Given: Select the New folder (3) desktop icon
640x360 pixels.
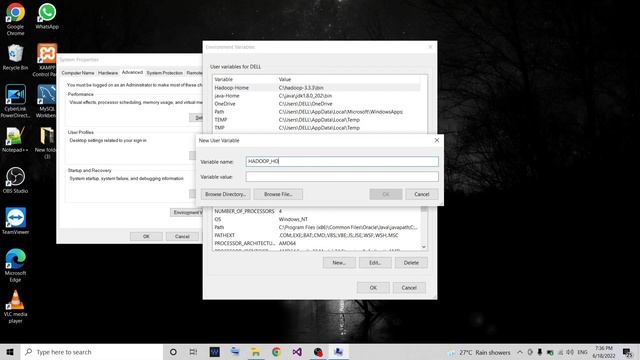Looking at the screenshot, I should click(47, 143).
